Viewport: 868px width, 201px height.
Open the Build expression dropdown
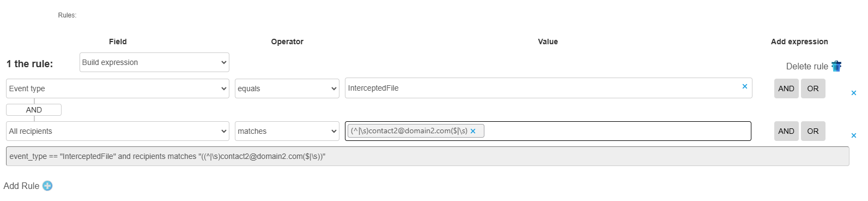154,62
